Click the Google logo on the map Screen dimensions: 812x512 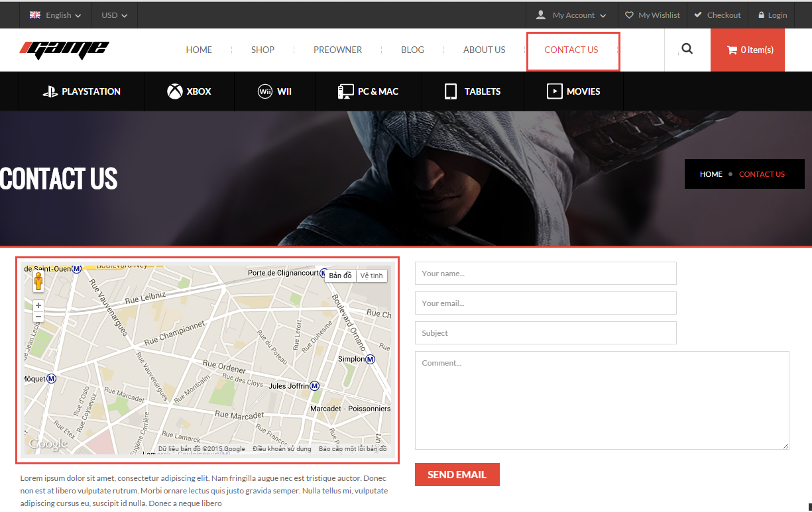coord(48,444)
